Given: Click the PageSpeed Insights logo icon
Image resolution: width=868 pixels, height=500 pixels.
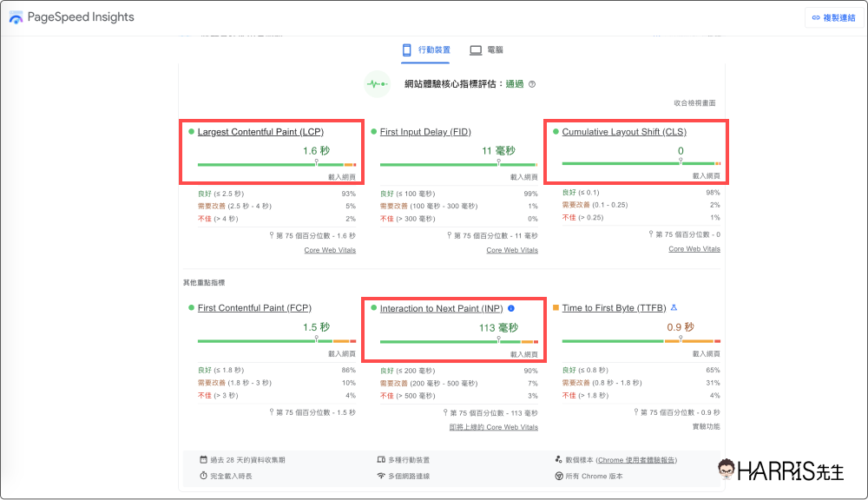Looking at the screenshot, I should [x=16, y=17].
